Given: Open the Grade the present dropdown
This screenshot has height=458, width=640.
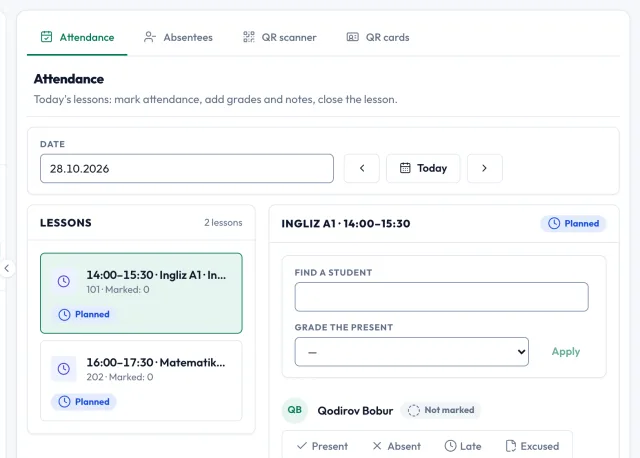Looking at the screenshot, I should click(411, 351).
